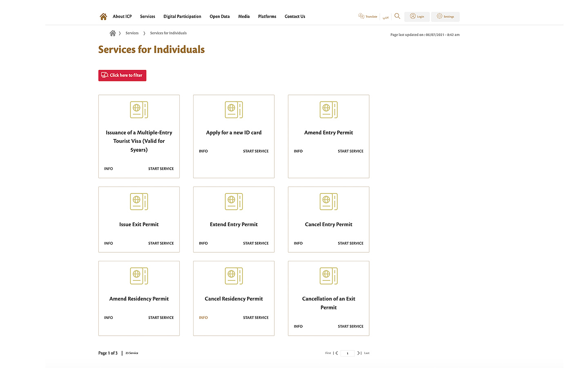Expand the Click here to filter panel
Image resolution: width=588 pixels, height=368 pixels.
122,75
